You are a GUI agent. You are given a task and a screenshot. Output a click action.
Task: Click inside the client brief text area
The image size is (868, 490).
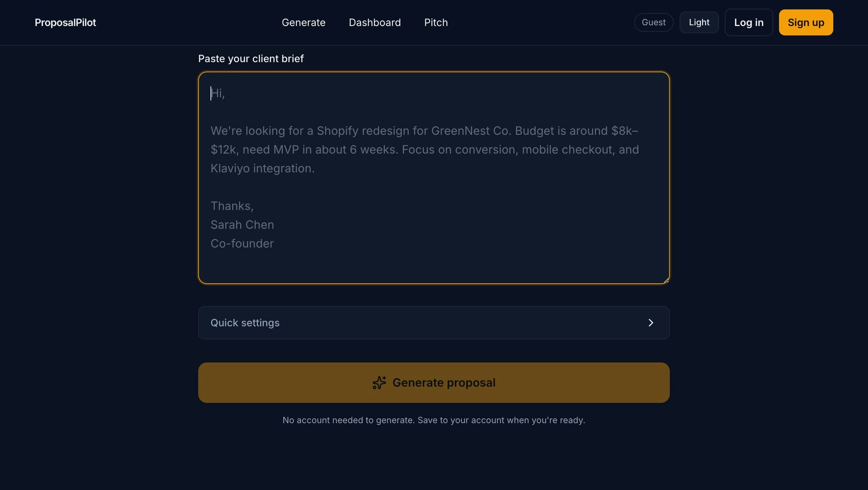[x=434, y=178]
